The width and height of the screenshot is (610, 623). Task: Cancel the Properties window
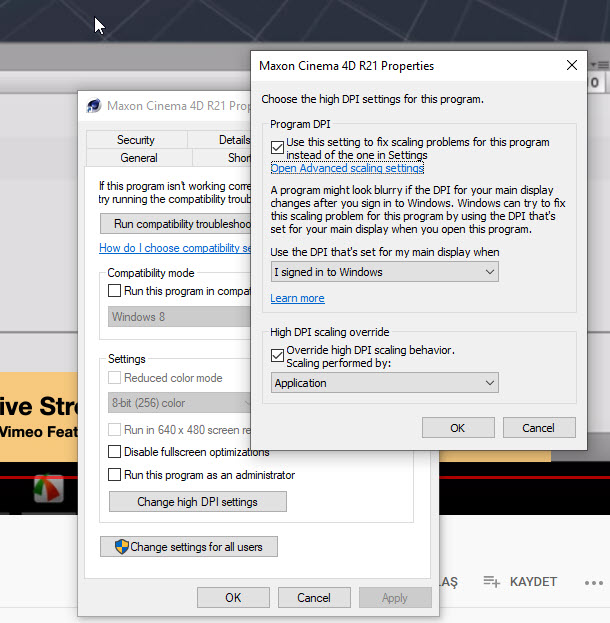(314, 598)
